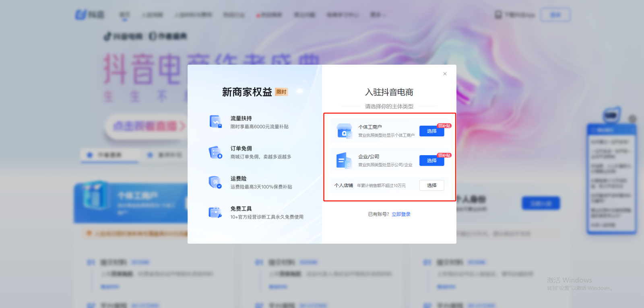Click the 流量扶持 title

[241, 118]
